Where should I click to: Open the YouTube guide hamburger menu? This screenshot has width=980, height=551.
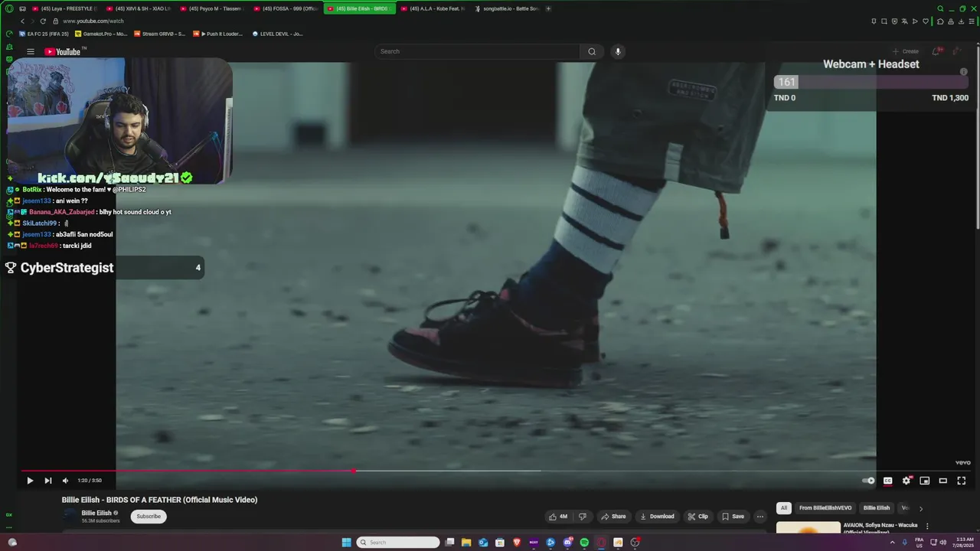tap(31, 51)
